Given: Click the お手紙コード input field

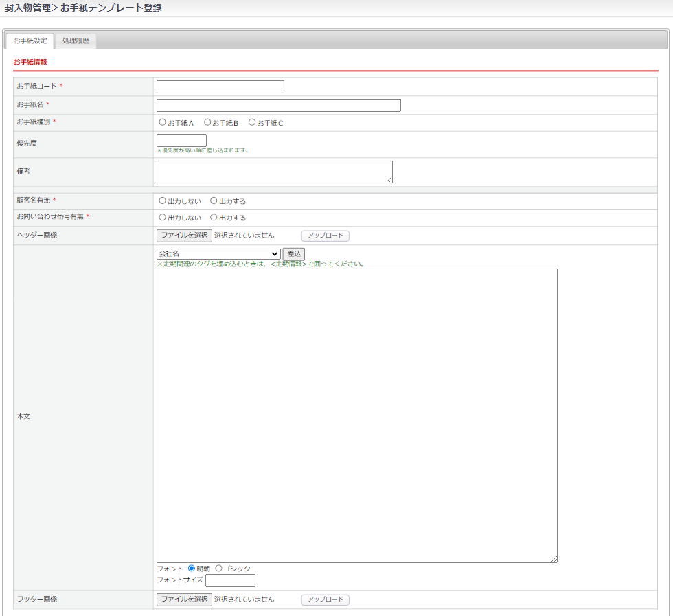Looking at the screenshot, I should pos(220,87).
